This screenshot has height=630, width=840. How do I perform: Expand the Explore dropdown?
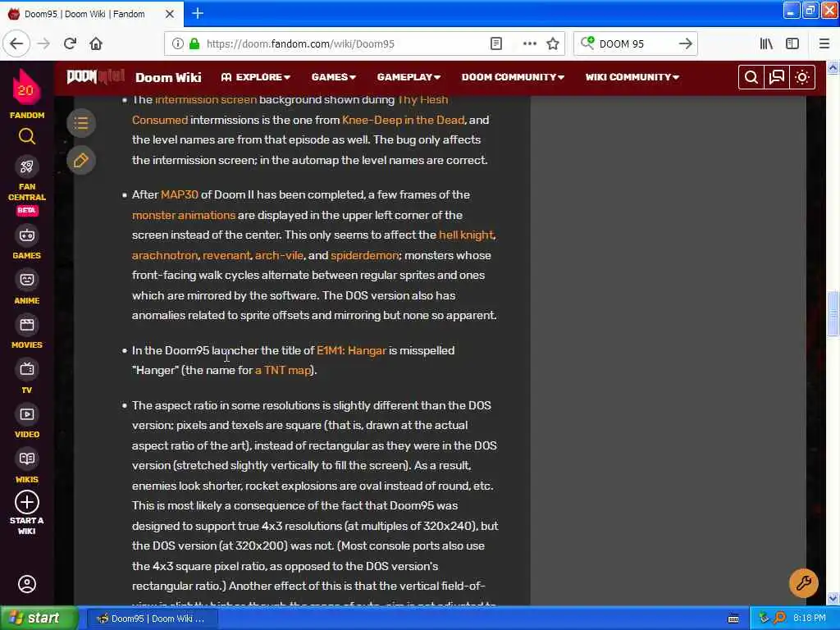[256, 77]
